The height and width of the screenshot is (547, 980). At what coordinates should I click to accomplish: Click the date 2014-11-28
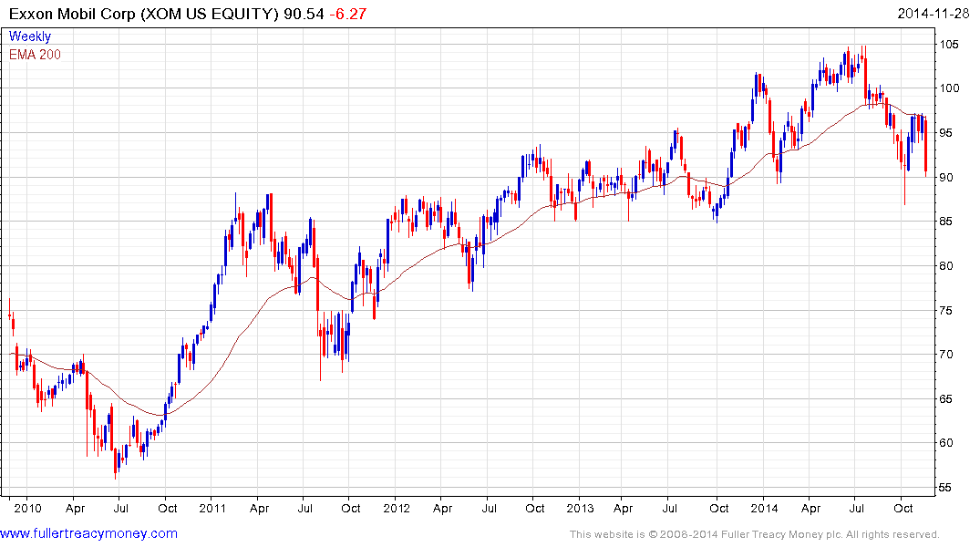pos(934,14)
